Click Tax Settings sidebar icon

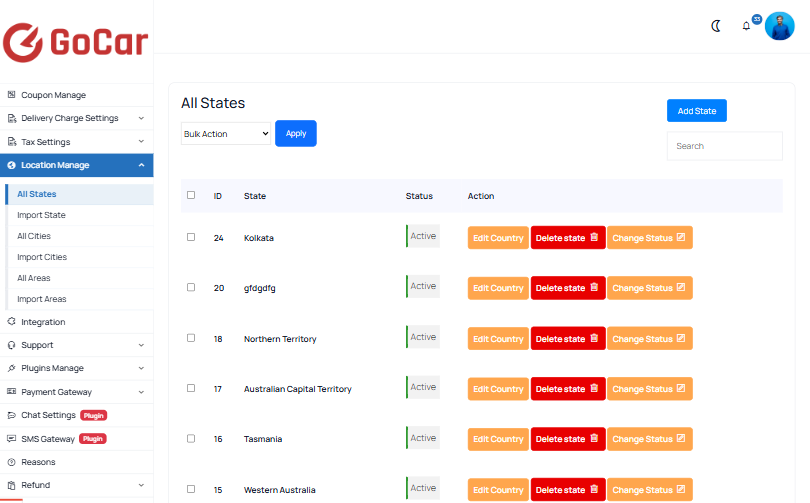pos(11,142)
